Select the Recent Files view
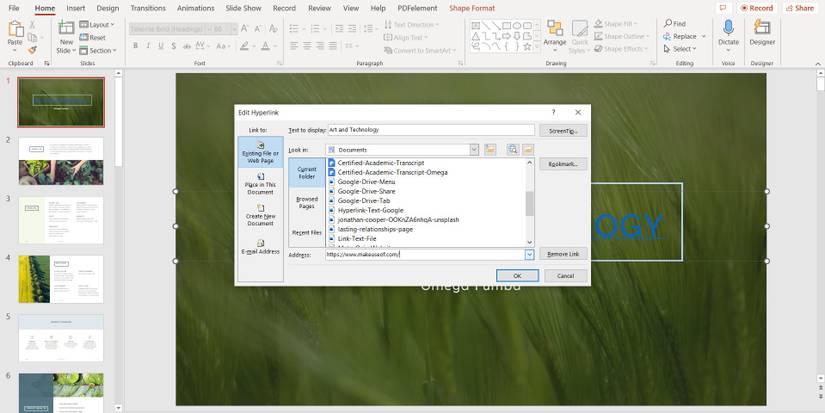825x413 pixels. 307,232
